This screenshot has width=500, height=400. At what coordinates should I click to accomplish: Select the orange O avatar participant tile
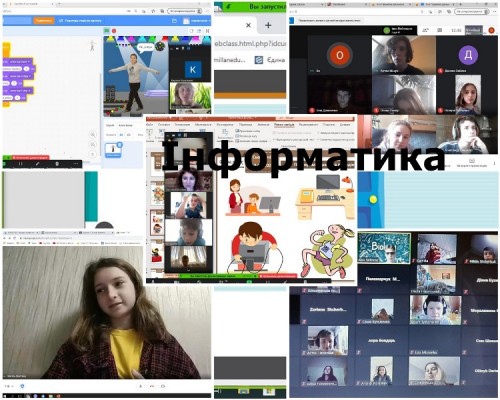tap(339, 55)
